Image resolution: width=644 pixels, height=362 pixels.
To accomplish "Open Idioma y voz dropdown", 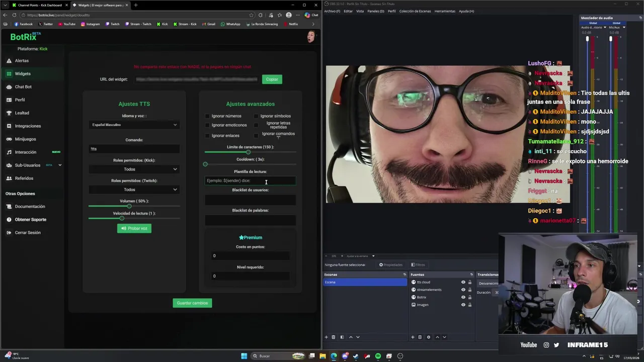I will click(134, 125).
